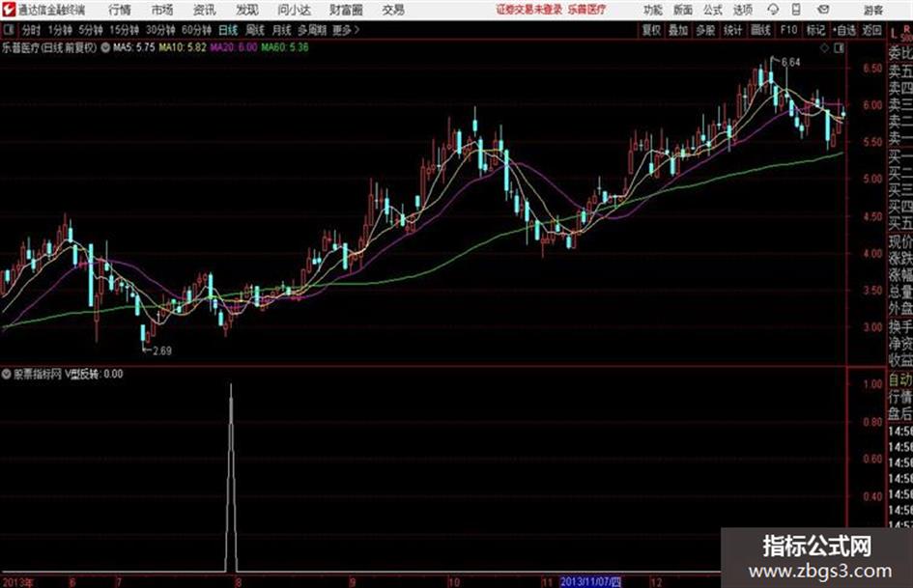
Task: Add to watchlist via 自选 button
Action: tap(844, 30)
